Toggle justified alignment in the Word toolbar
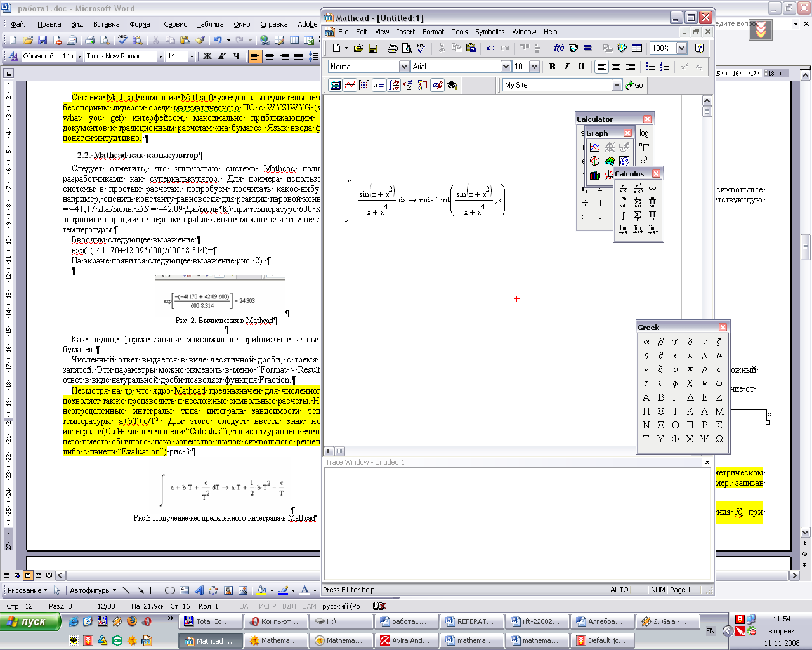The width and height of the screenshot is (812, 650). click(x=299, y=56)
